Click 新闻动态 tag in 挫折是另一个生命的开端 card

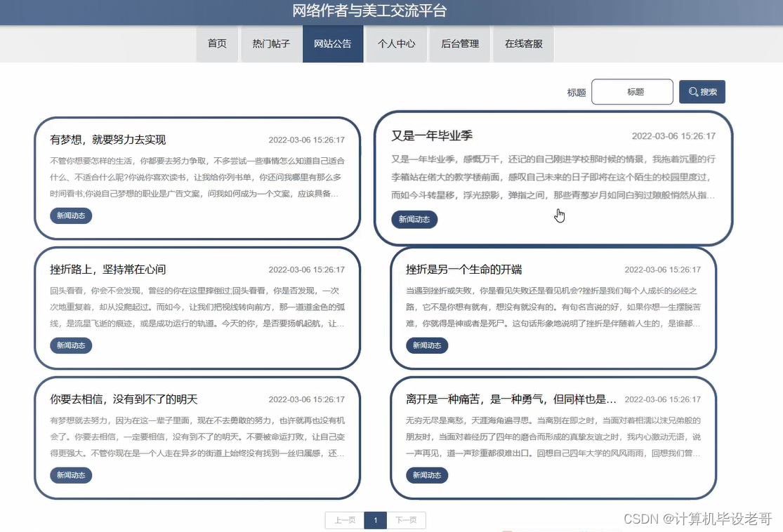pyautogui.click(x=427, y=345)
